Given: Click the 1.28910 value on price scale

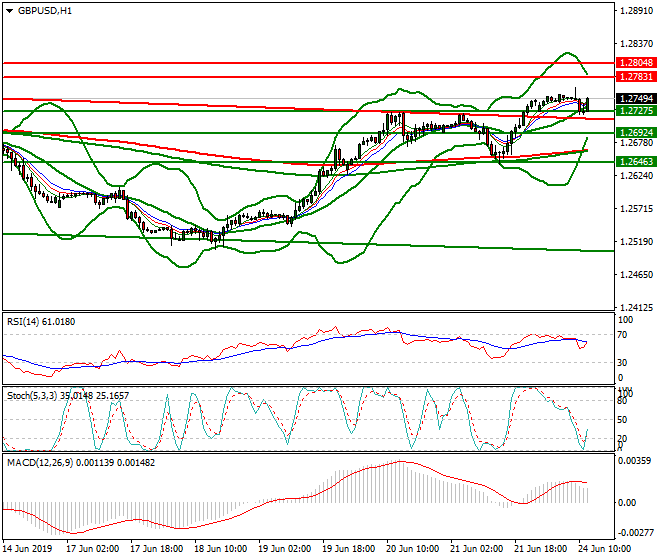Looking at the screenshot, I should pyautogui.click(x=635, y=11).
